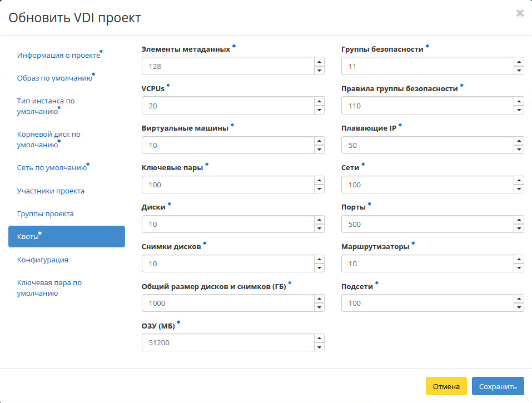Go to Участники проекта tab
This screenshot has width=532, height=403.
(x=51, y=191)
